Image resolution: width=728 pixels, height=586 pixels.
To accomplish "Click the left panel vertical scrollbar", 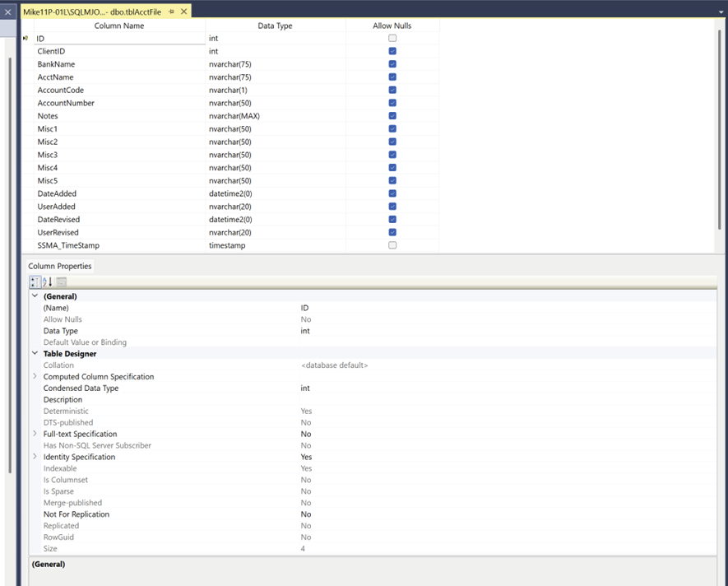I will pos(10,265).
